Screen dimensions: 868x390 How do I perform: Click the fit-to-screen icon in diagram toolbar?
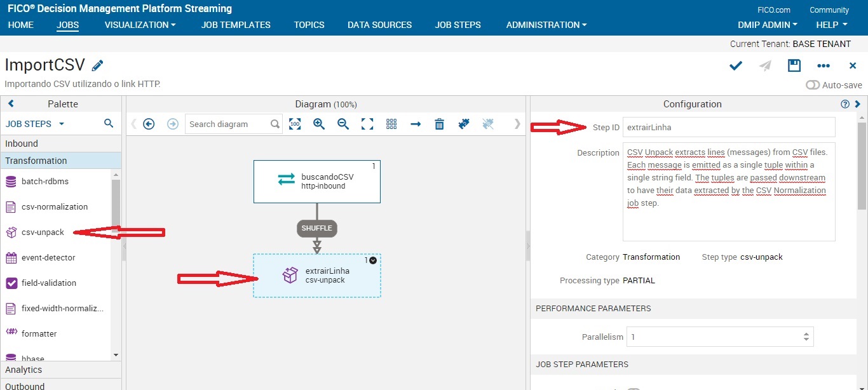(367, 124)
